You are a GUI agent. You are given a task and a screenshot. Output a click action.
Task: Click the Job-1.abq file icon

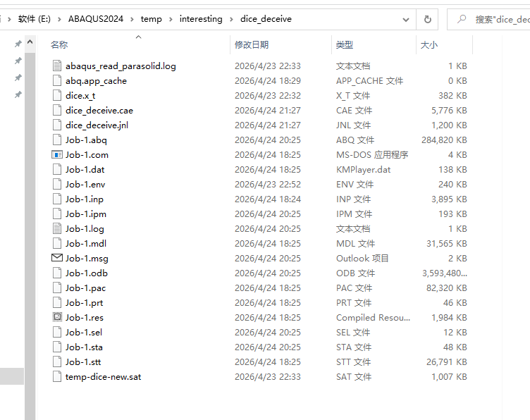click(57, 140)
